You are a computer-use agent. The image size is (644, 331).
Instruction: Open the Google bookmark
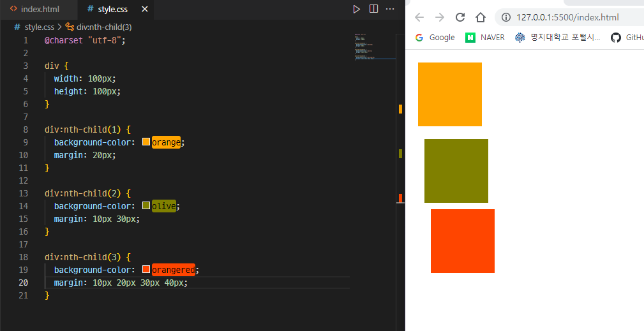(435, 38)
